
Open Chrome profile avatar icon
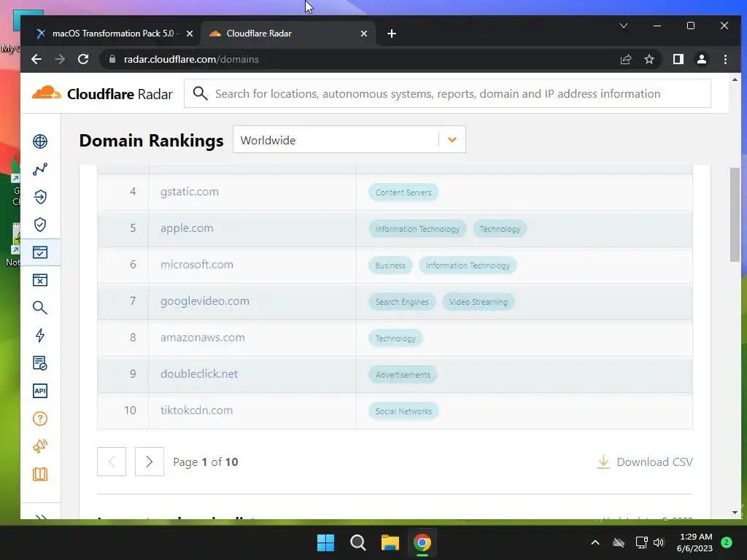tap(701, 59)
